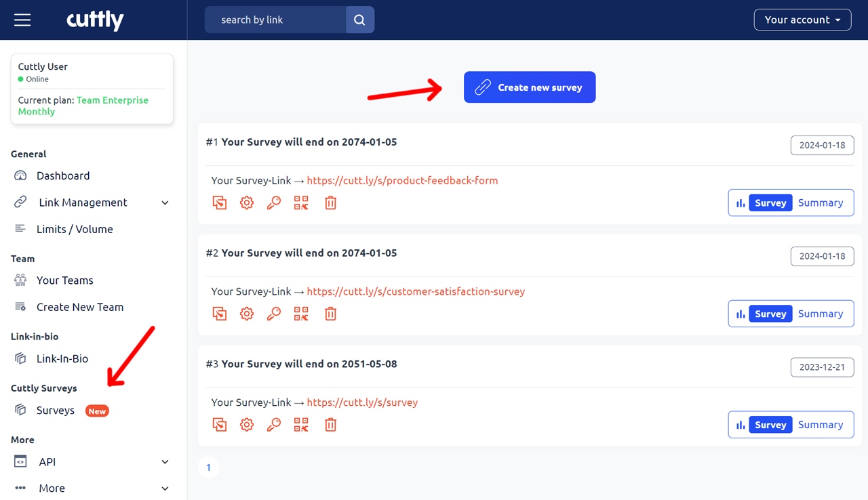
Task: Select Survey tab for survey #3
Action: (x=770, y=425)
